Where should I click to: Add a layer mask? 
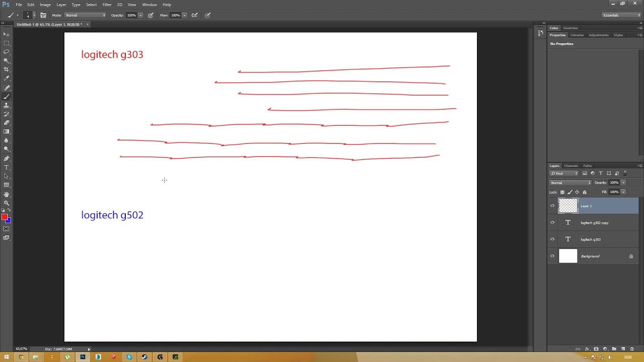(x=596, y=349)
